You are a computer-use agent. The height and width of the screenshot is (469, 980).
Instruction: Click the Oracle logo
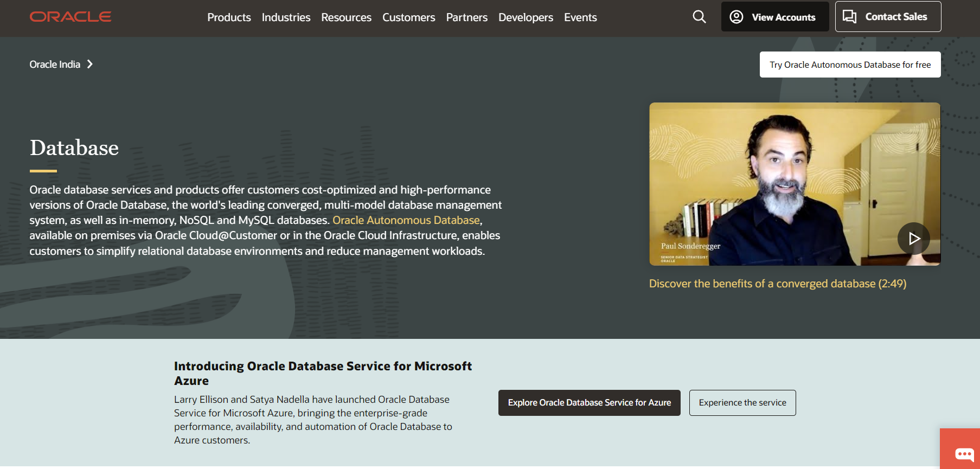pos(71,17)
